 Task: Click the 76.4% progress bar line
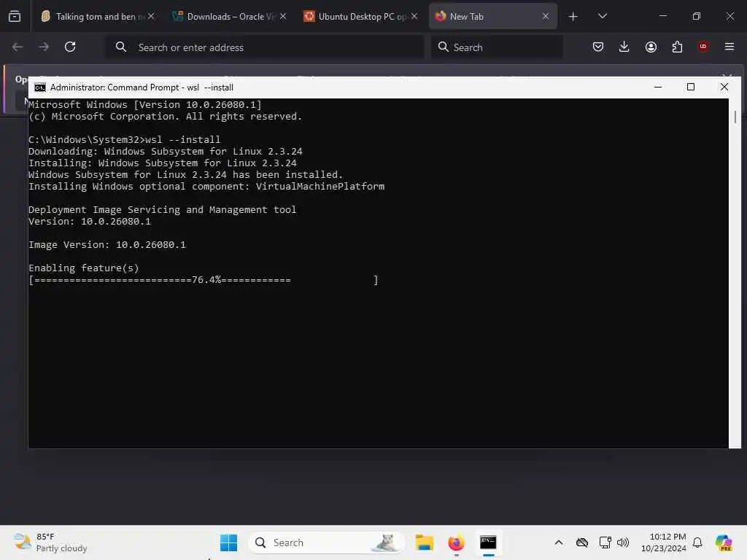pyautogui.click(x=204, y=280)
